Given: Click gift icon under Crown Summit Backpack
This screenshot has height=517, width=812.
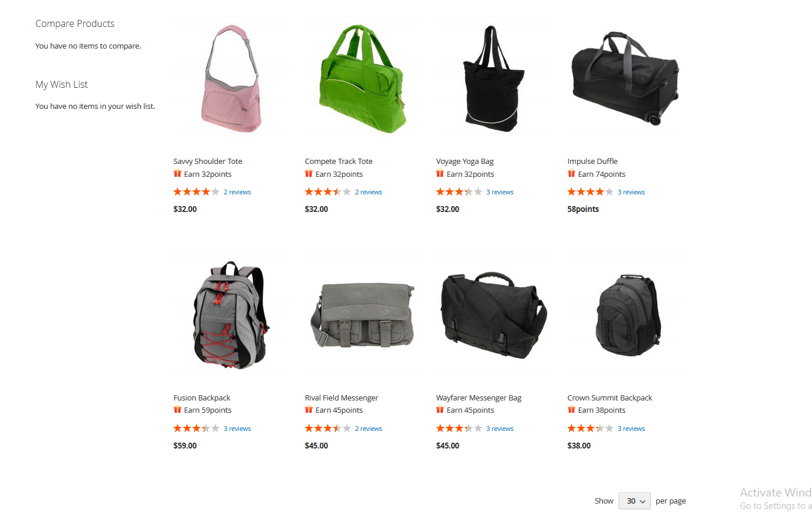Looking at the screenshot, I should point(571,409).
